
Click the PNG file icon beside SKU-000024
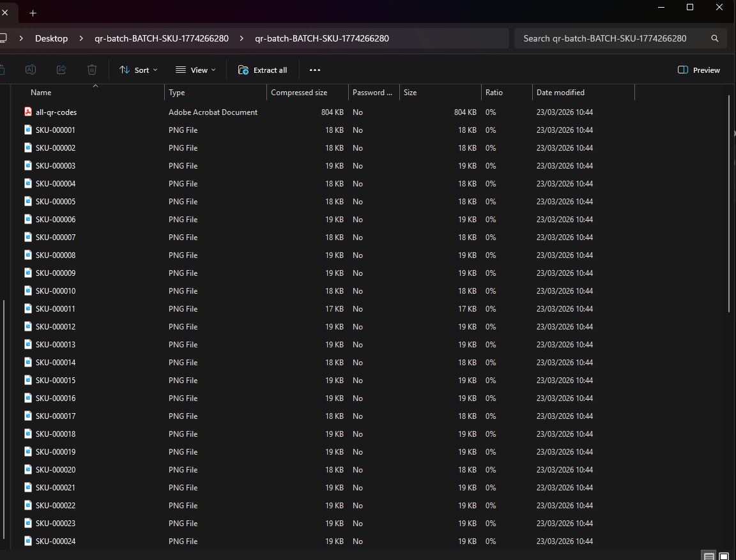(28, 541)
